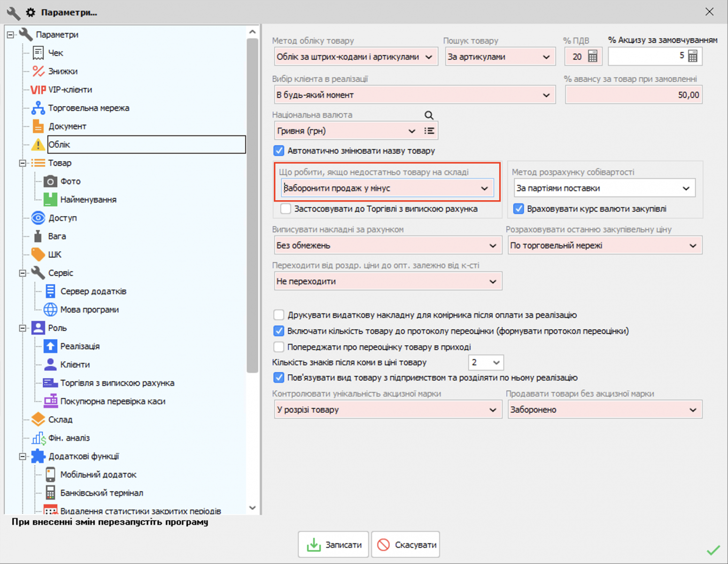Image resolution: width=728 pixels, height=564 pixels.
Task: Enable Попереджати про переоцінку товару в приході
Action: [x=279, y=347]
